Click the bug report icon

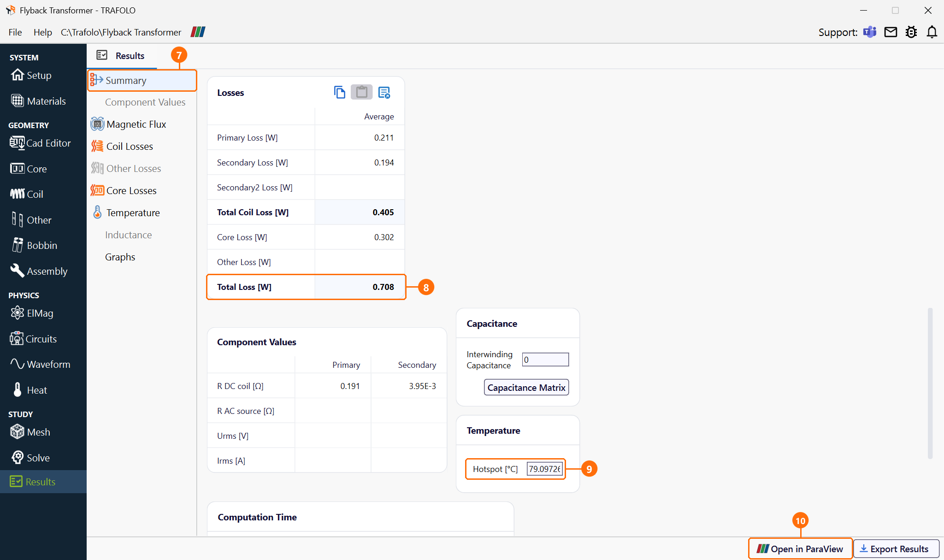point(911,32)
